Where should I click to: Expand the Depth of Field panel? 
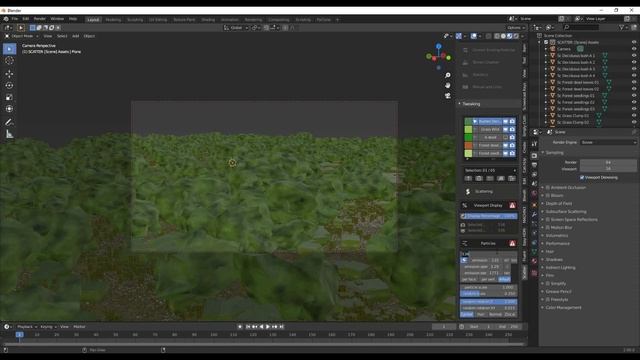point(559,204)
